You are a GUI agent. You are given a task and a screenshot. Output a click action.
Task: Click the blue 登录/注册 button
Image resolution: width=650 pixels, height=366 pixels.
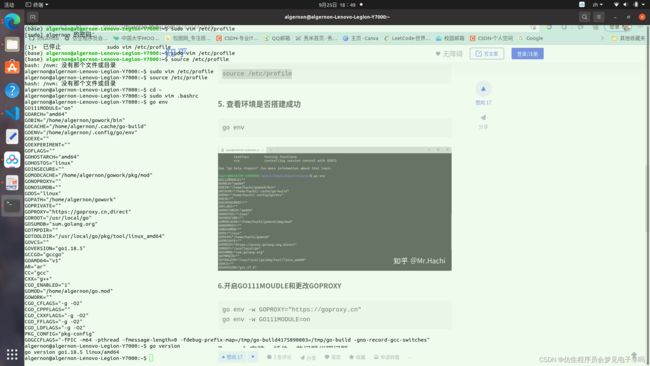pos(527,53)
